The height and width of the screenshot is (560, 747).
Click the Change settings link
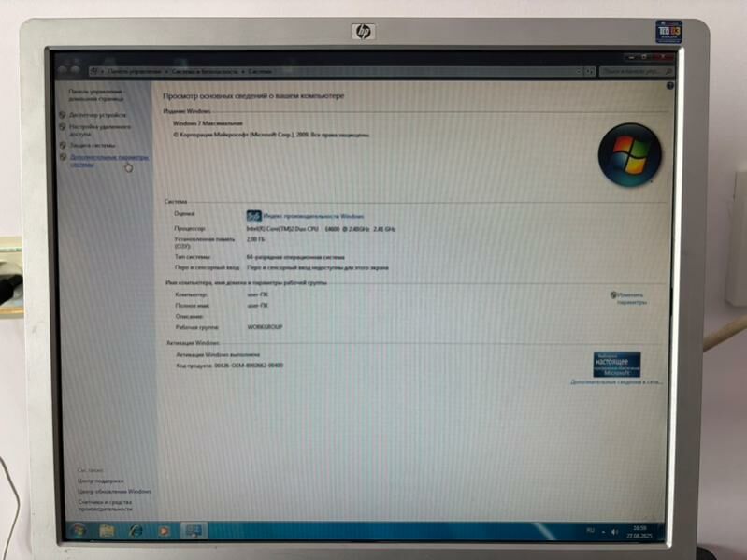pos(632,298)
